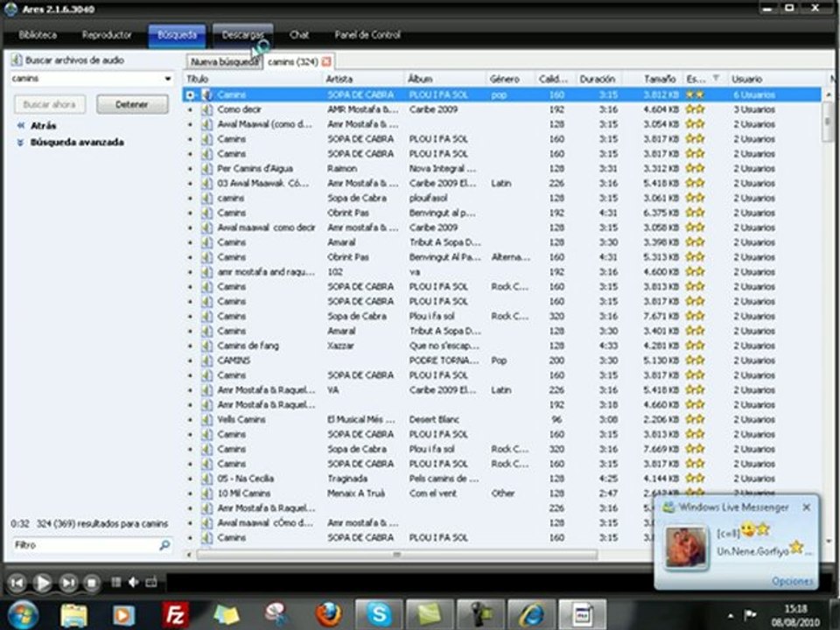
Task: Open the Biblioteca tab
Action: [x=38, y=35]
